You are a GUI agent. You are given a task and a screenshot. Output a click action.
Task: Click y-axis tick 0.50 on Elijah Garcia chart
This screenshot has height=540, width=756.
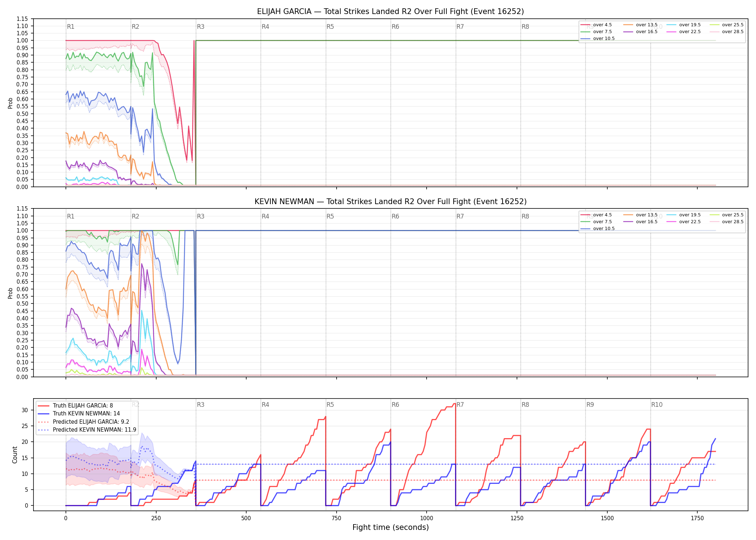22,114
